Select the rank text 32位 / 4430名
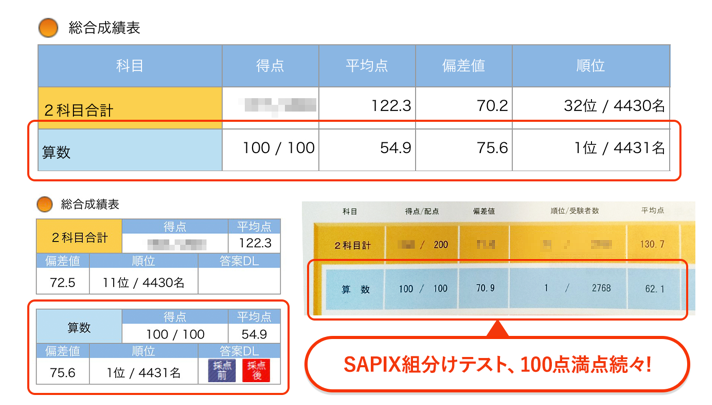 (x=614, y=106)
